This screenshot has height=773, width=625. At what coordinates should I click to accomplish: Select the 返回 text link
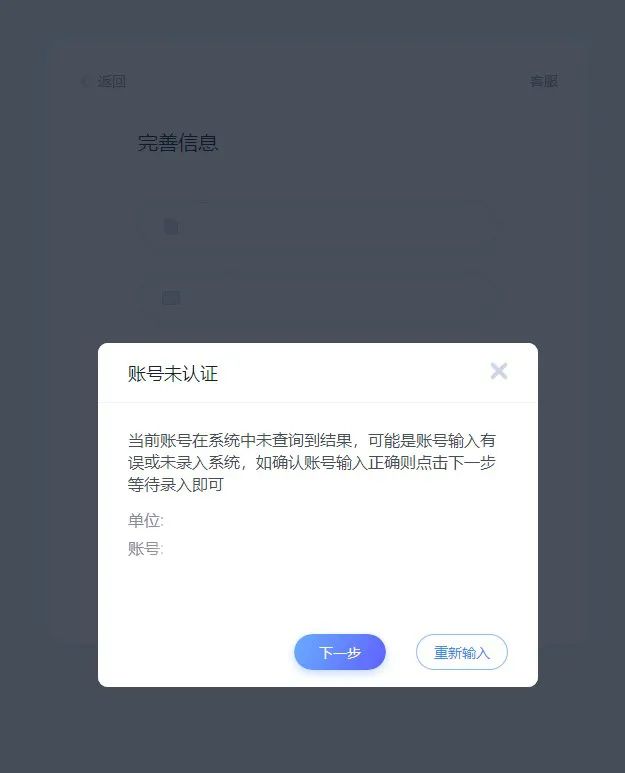pos(111,81)
